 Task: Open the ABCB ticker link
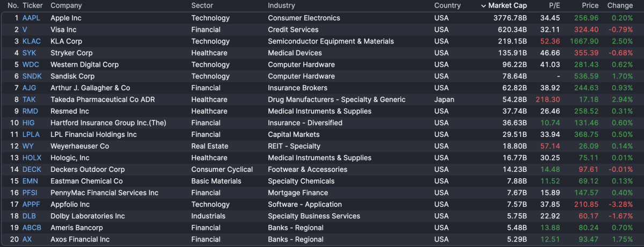[32, 228]
